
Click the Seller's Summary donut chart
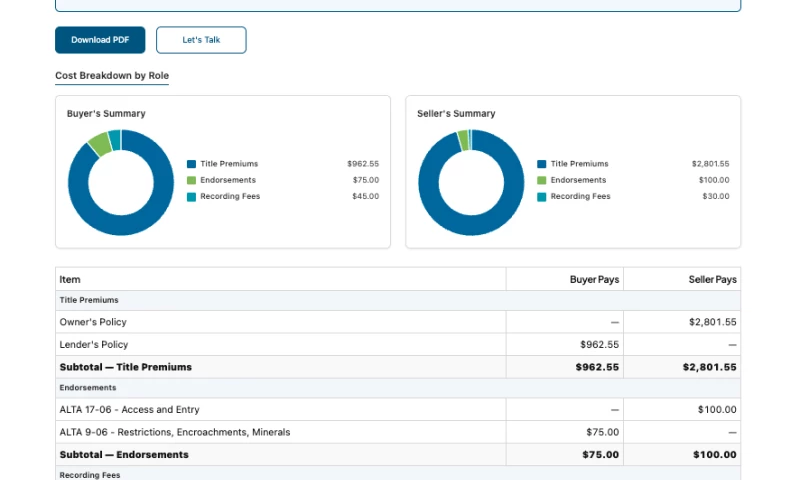471,182
